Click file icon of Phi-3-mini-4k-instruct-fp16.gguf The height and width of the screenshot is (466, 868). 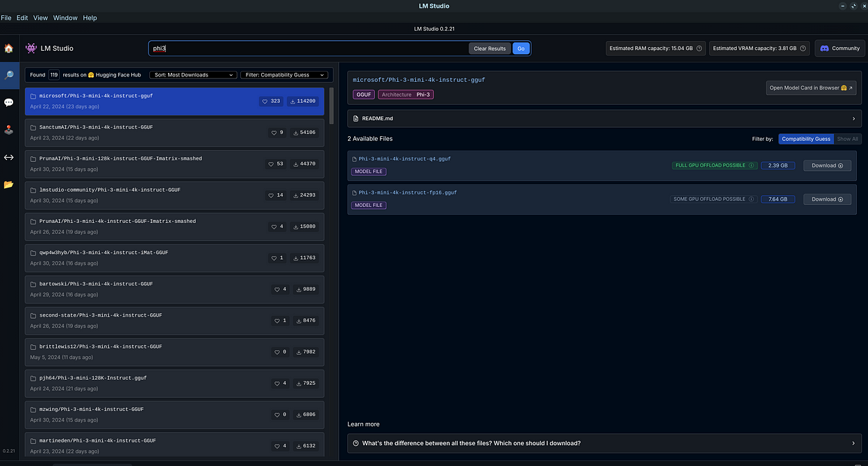coord(354,192)
